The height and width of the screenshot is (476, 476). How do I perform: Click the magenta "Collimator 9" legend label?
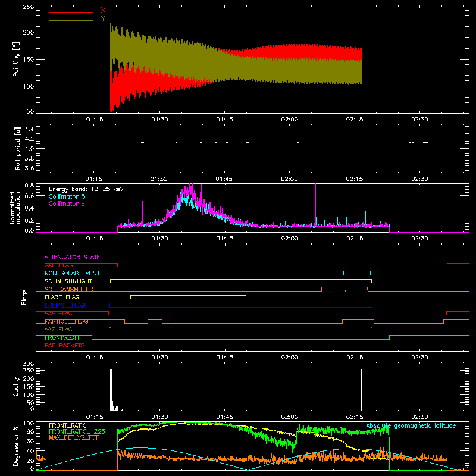click(67, 203)
